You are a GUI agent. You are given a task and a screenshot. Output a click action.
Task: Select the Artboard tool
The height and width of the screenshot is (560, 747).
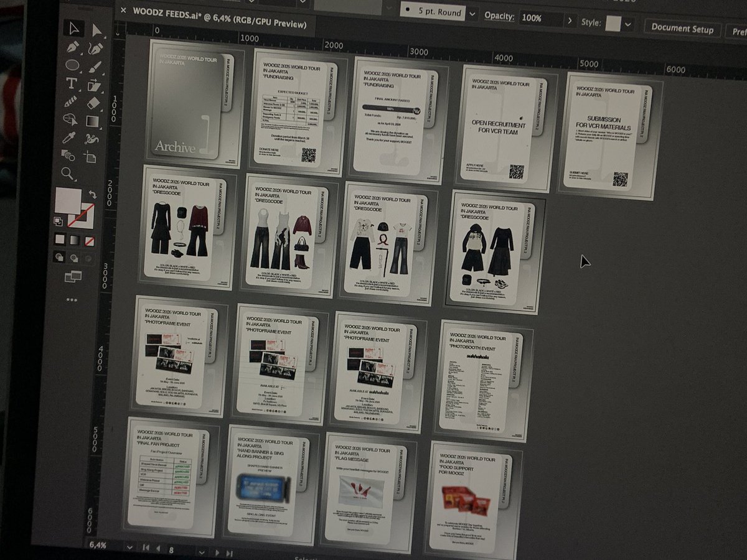[92, 157]
